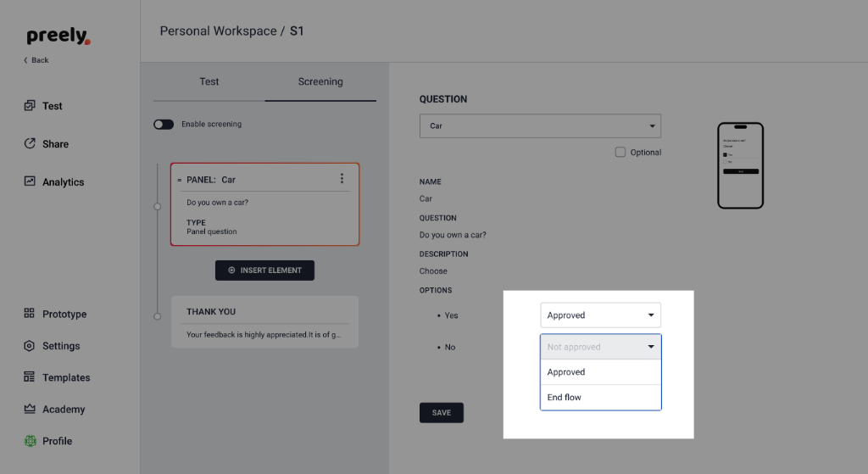868x474 pixels.
Task: Open Templates in the sidebar
Action: 57,377
